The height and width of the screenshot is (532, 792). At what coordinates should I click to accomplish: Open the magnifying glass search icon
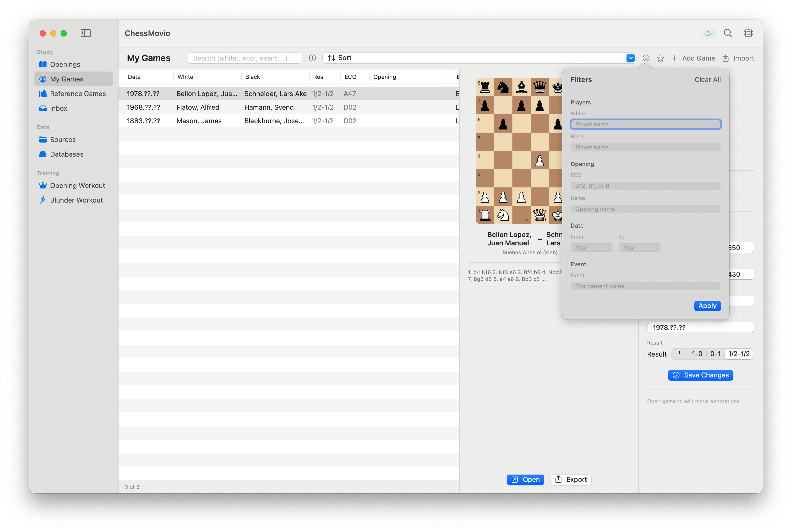tap(728, 33)
